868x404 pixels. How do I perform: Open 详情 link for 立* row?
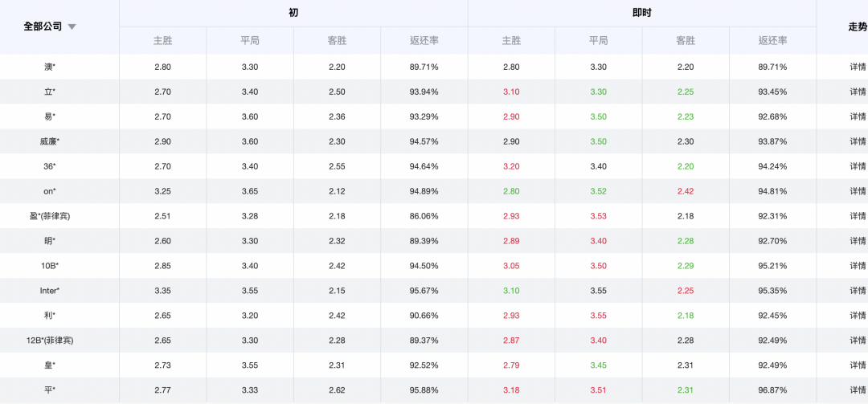(858, 92)
